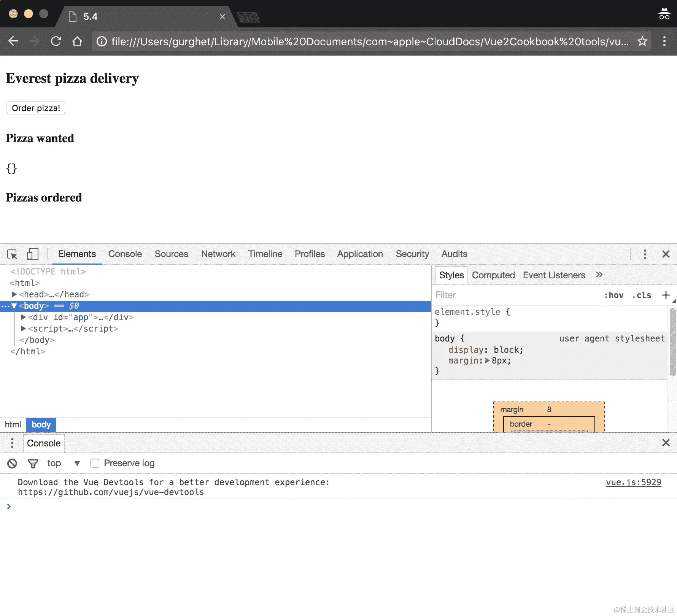Image resolution: width=677 pixels, height=616 pixels.
Task: Open DevTools customize menu (three dots)
Action: coord(645,254)
